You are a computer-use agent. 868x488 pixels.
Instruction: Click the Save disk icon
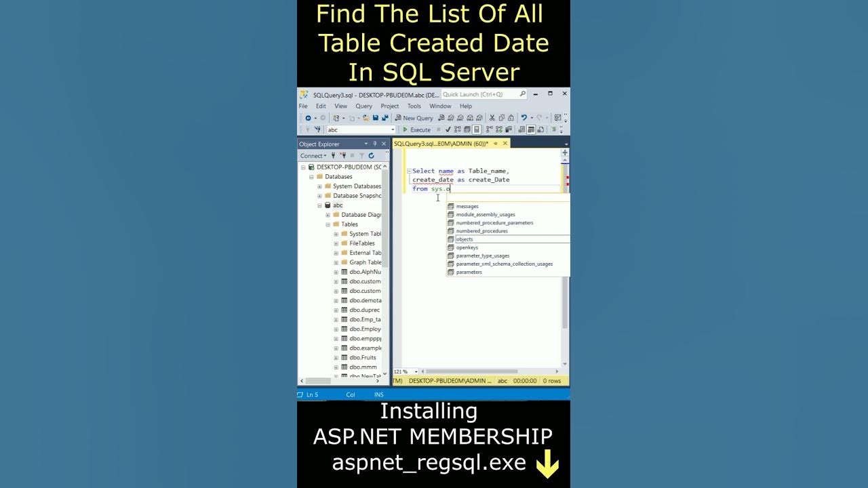pyautogui.click(x=375, y=118)
